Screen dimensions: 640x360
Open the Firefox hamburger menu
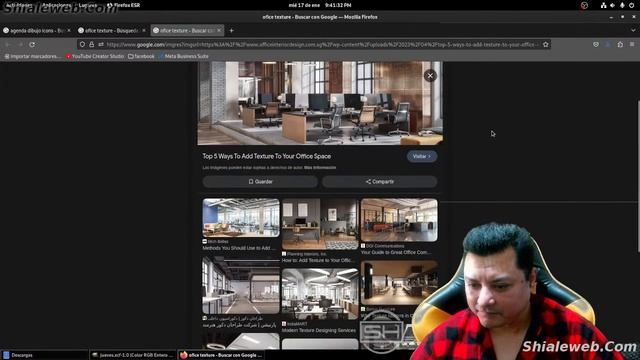(632, 44)
